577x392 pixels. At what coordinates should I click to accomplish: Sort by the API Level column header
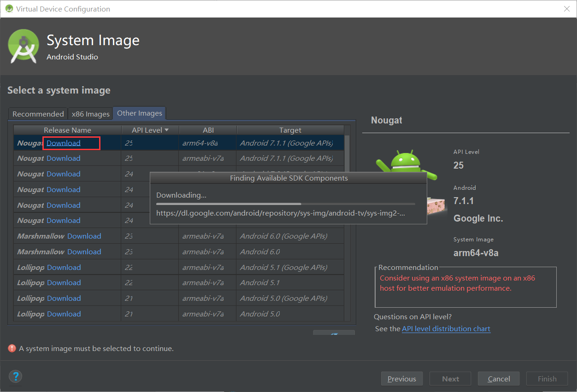pyautogui.click(x=150, y=130)
